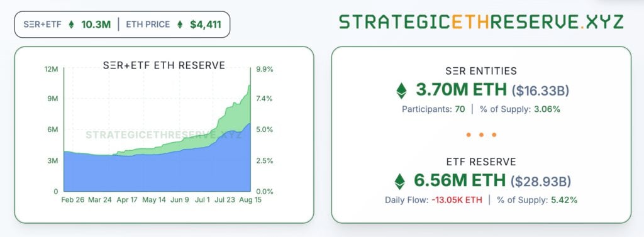Click the SER+ETF ETH RESERVE chart title

pyautogui.click(x=163, y=65)
